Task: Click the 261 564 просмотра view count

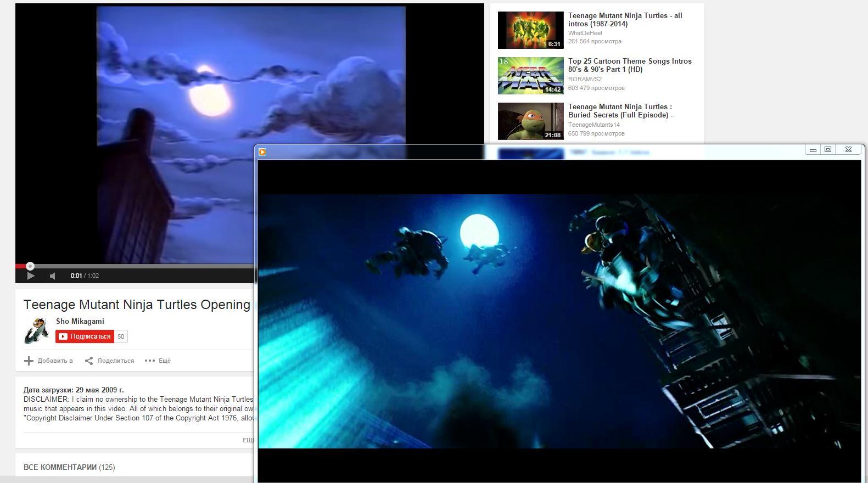Action: [x=595, y=41]
